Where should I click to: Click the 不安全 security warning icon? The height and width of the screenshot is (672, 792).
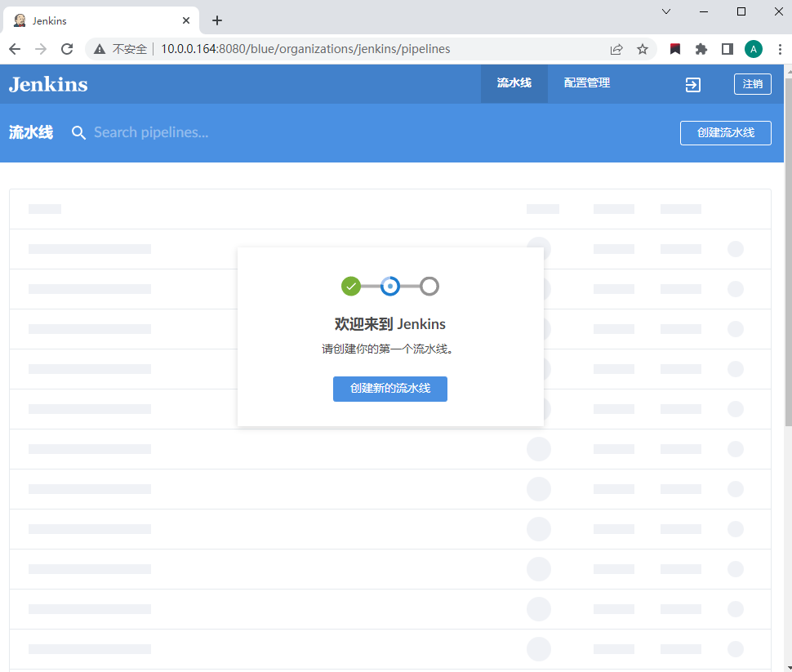(x=100, y=49)
